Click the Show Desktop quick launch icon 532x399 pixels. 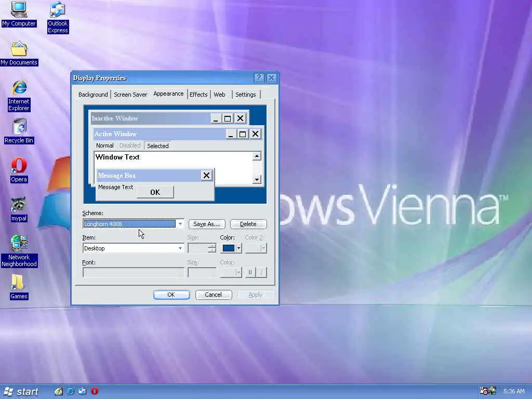tap(59, 391)
